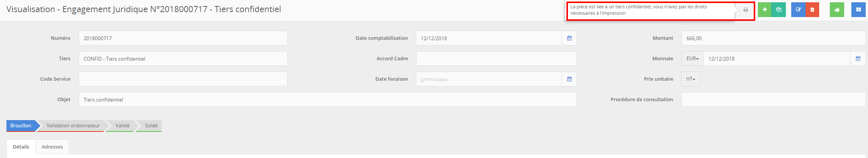Click the Validation ordonnateur workflow step
The width and height of the screenshot is (868, 158).
73,126
